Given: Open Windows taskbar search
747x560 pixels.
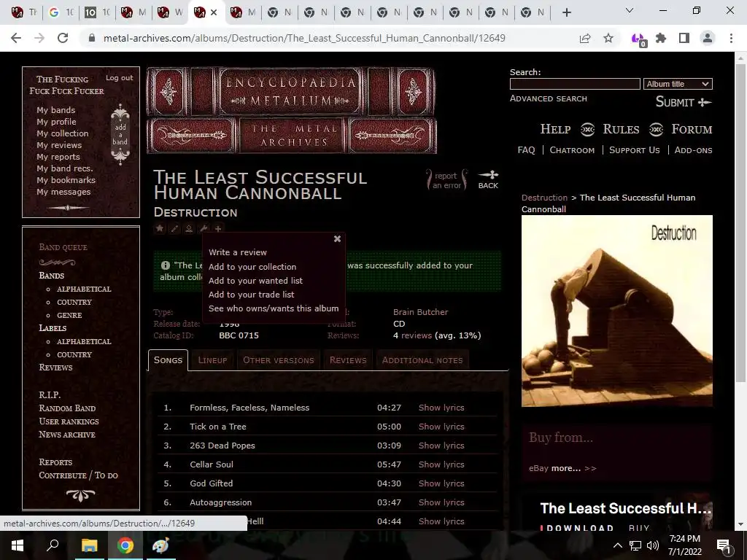Looking at the screenshot, I should tap(53, 545).
